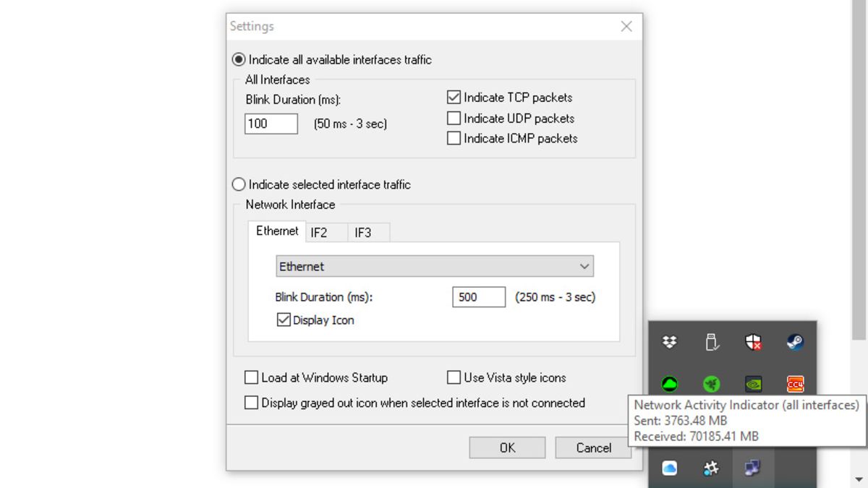Select Indicate selected interface traffic option
868x488 pixels.
click(238, 184)
